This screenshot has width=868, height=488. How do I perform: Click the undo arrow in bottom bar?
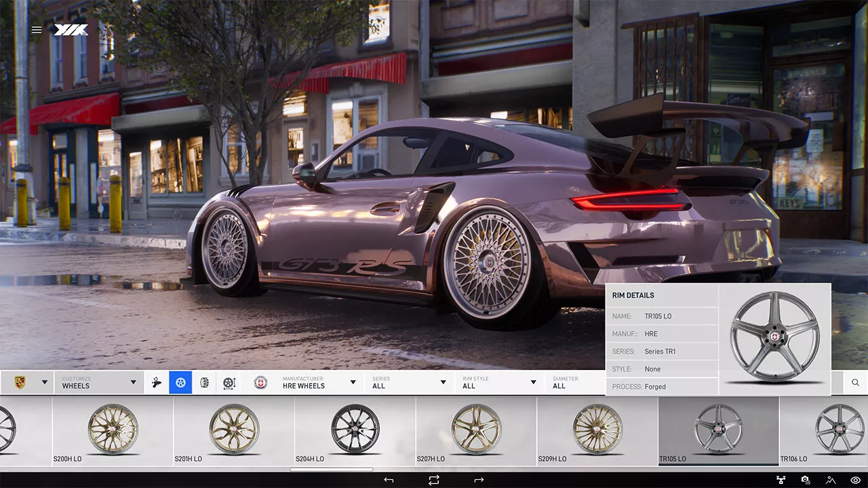[389, 480]
